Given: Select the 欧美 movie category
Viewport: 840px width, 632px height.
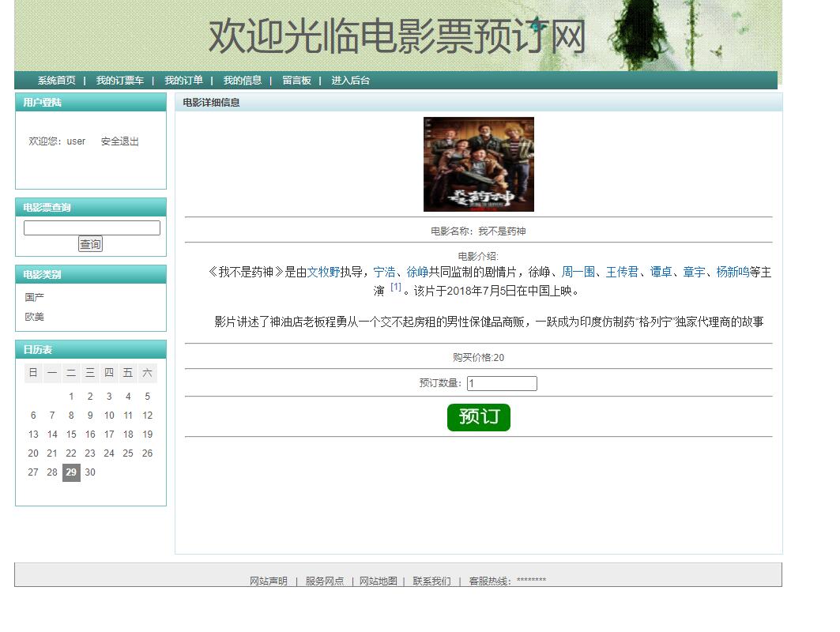Looking at the screenshot, I should (x=36, y=316).
